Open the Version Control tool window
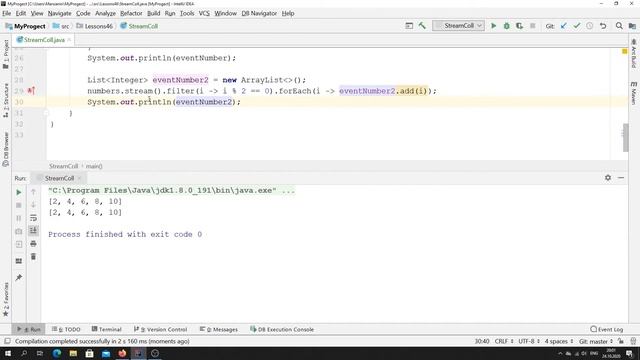640x360 pixels. pyautogui.click(x=160, y=329)
